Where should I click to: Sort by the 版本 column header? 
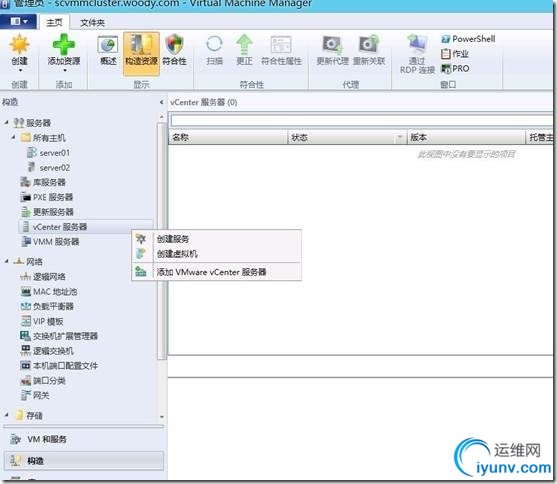click(466, 137)
